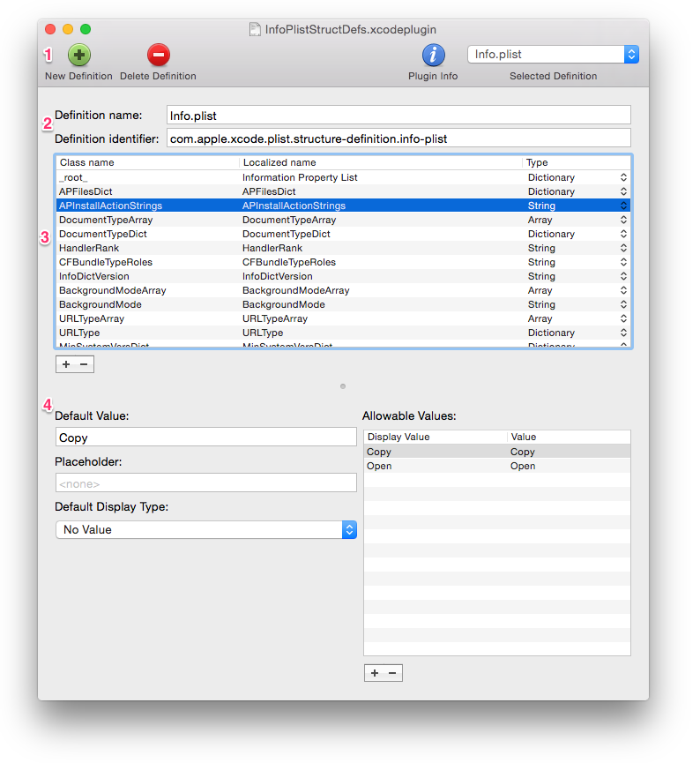Change type stepper for the _root_ row
The width and height of the screenshot is (700, 763).
pyautogui.click(x=623, y=177)
